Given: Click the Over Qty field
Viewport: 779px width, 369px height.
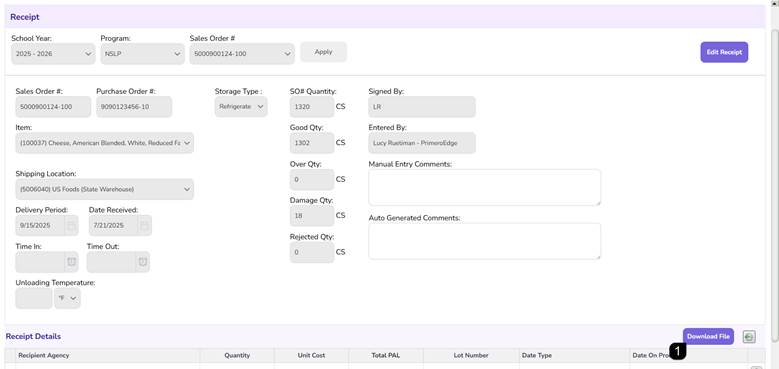Looking at the screenshot, I should 312,179.
